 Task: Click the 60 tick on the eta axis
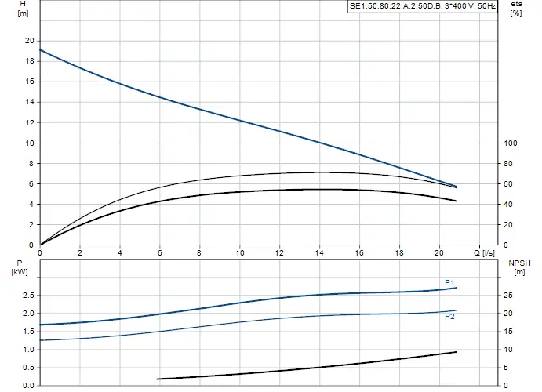click(x=508, y=184)
